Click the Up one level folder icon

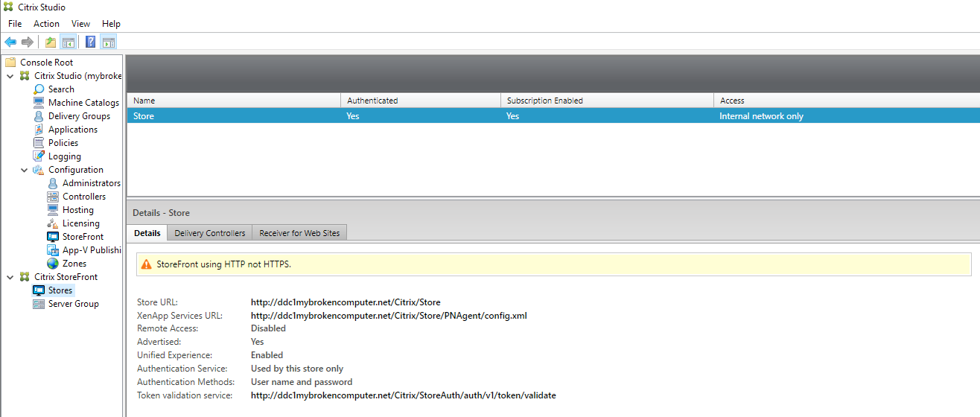click(50, 42)
